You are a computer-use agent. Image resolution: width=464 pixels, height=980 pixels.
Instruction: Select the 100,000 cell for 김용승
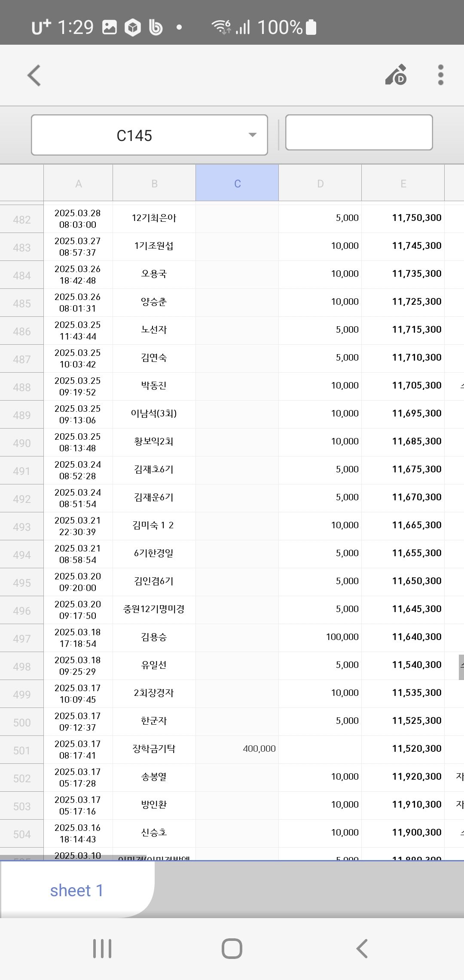point(320,637)
